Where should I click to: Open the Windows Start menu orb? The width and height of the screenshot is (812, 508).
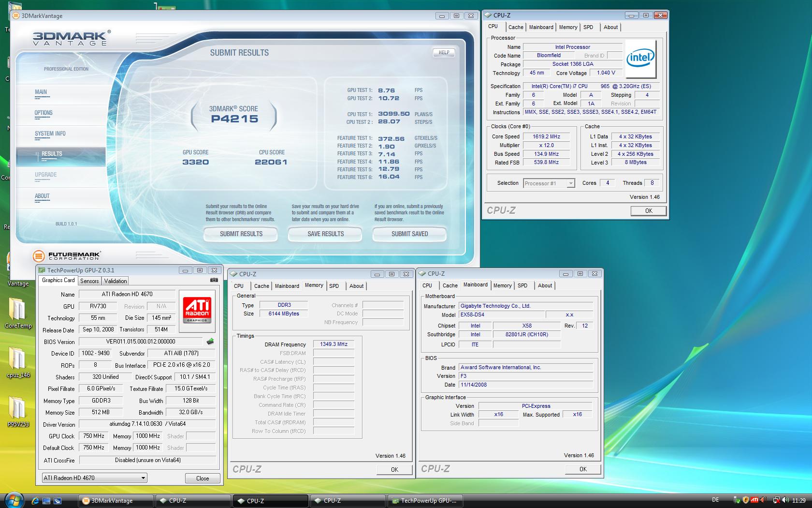(x=14, y=500)
